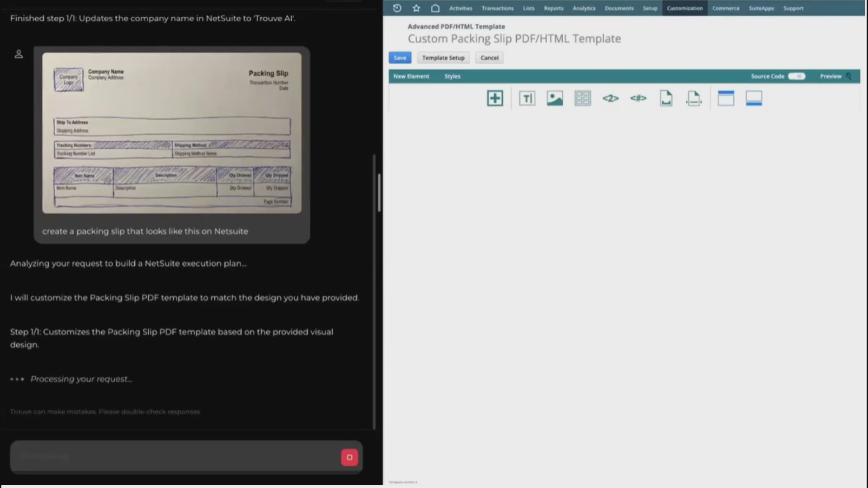Click the chat panel scrollbar
Viewport: 868px width, 488px height.
379,192
